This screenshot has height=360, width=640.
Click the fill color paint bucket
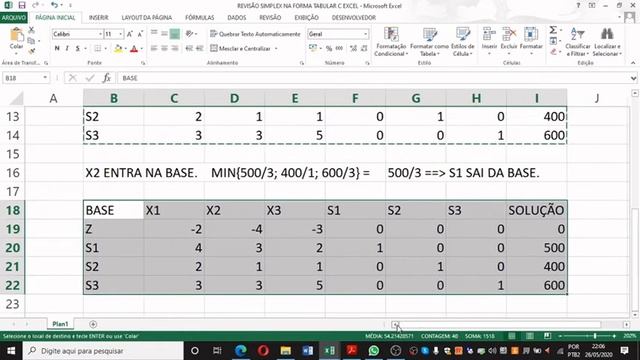pyautogui.click(x=118, y=49)
